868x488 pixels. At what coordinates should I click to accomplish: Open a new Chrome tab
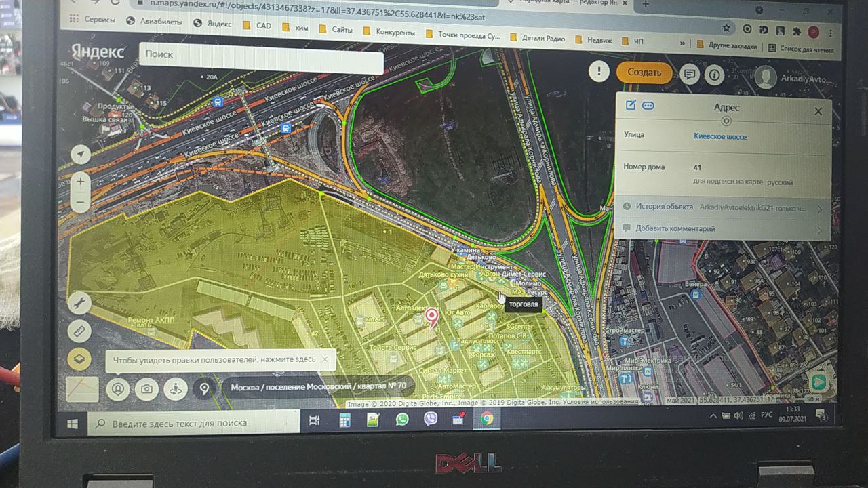click(646, 3)
